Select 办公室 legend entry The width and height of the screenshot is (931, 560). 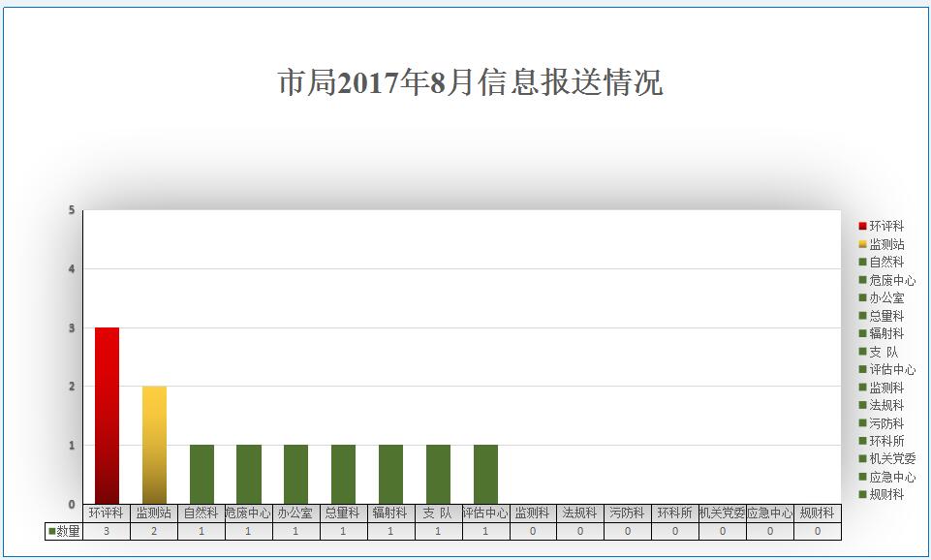[x=886, y=297]
